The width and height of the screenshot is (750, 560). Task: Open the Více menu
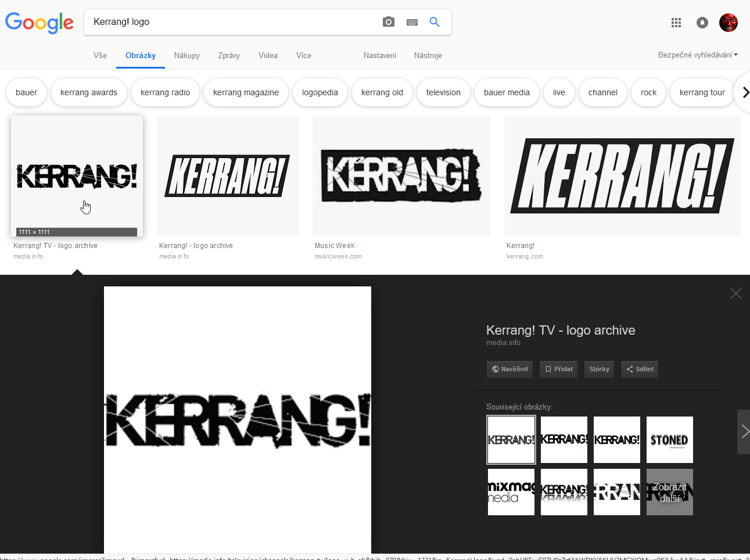tap(304, 56)
